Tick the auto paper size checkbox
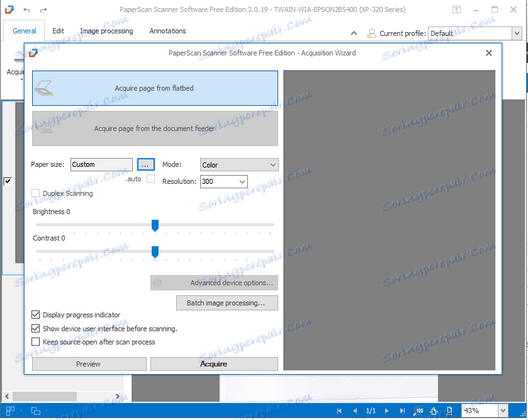 (151, 178)
